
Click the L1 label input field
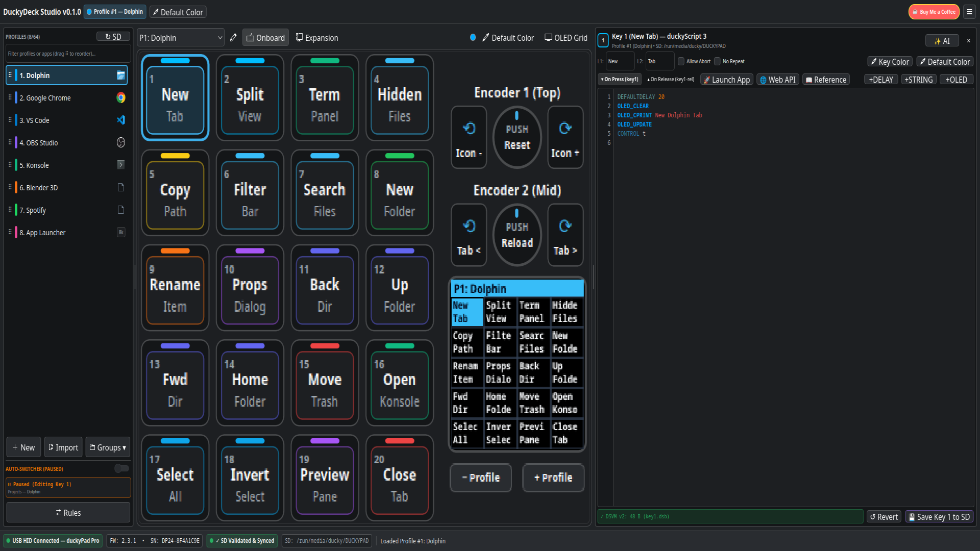620,61
